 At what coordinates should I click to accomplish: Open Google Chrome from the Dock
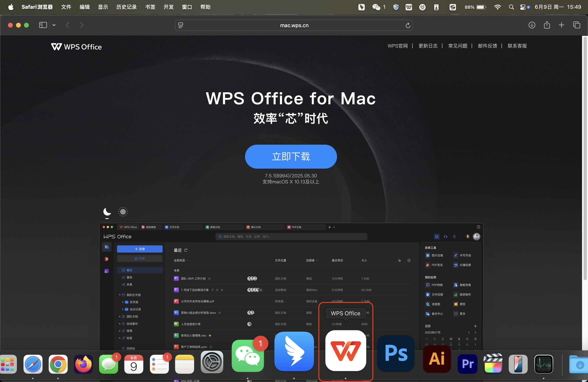click(x=58, y=364)
